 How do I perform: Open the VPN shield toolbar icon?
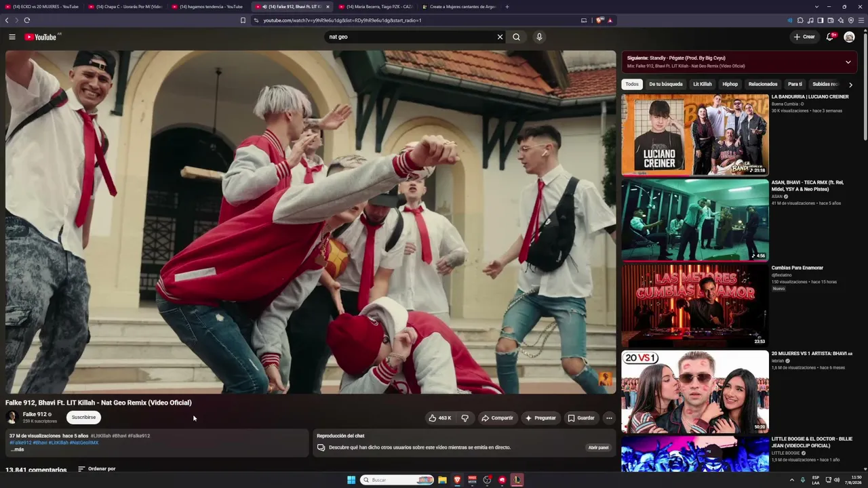click(x=851, y=20)
